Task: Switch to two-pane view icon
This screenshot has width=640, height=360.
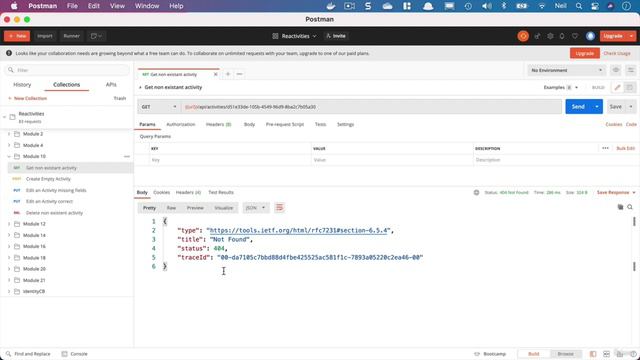Action: click(606, 354)
